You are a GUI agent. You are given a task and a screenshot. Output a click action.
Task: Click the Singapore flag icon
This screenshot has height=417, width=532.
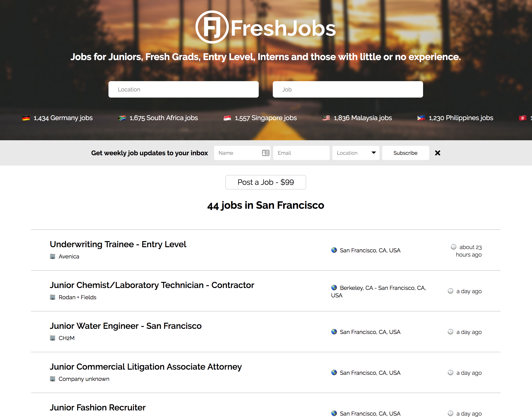click(x=227, y=118)
